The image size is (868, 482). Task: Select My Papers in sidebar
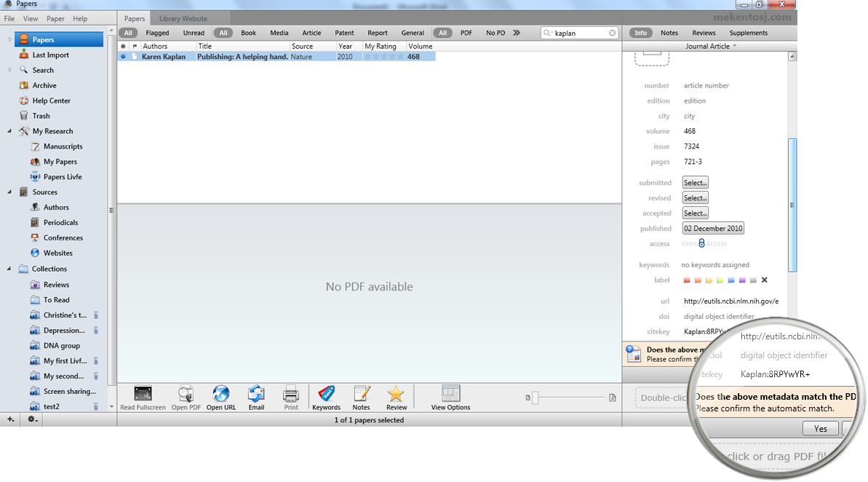pos(60,162)
